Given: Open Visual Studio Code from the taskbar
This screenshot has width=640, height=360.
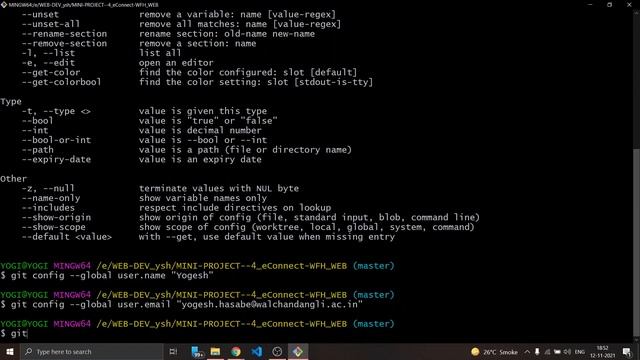Looking at the screenshot, I should 256,351.
